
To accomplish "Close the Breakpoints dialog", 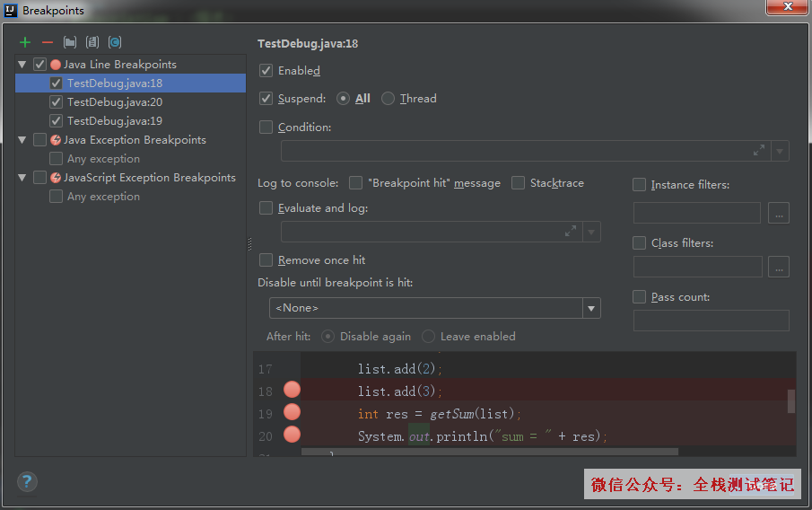I will pos(787,7).
